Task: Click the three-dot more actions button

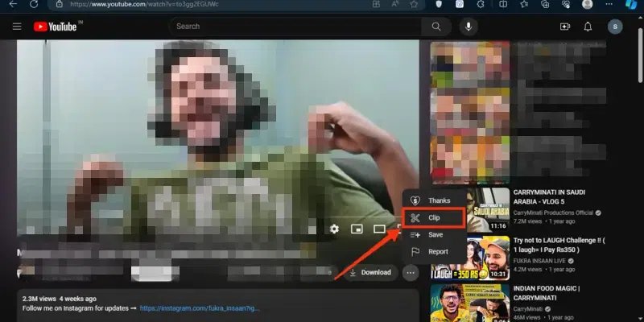Action: click(x=411, y=272)
